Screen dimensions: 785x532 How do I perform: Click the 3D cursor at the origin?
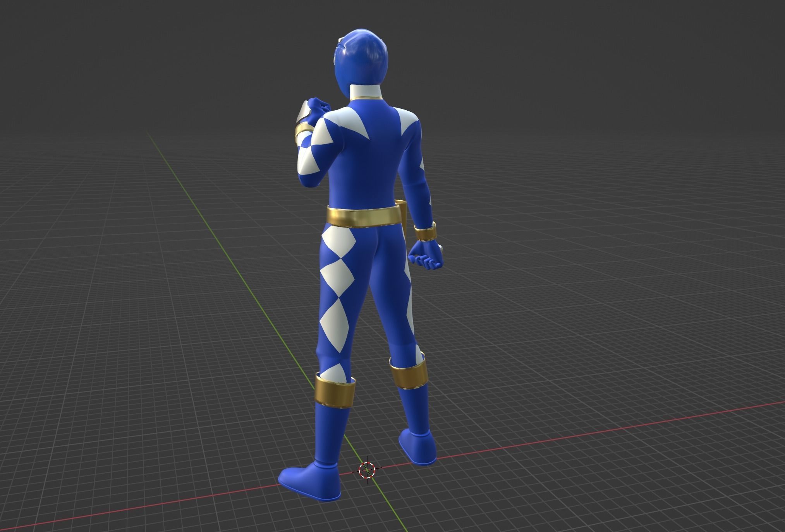(x=367, y=470)
